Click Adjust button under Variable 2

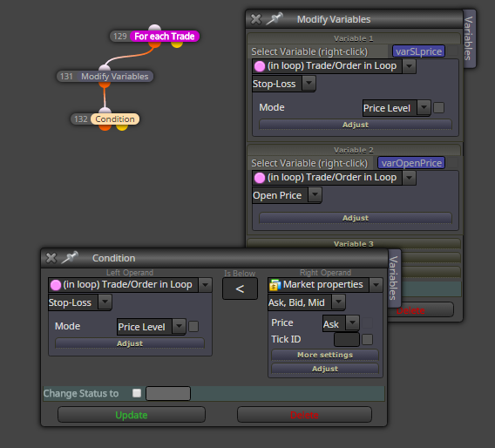coord(356,218)
